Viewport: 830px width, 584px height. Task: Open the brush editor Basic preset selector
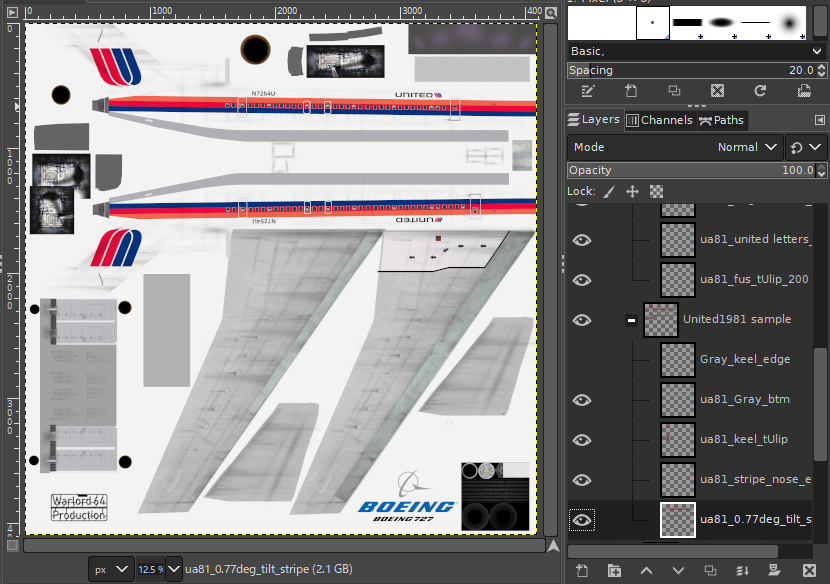click(x=690, y=50)
